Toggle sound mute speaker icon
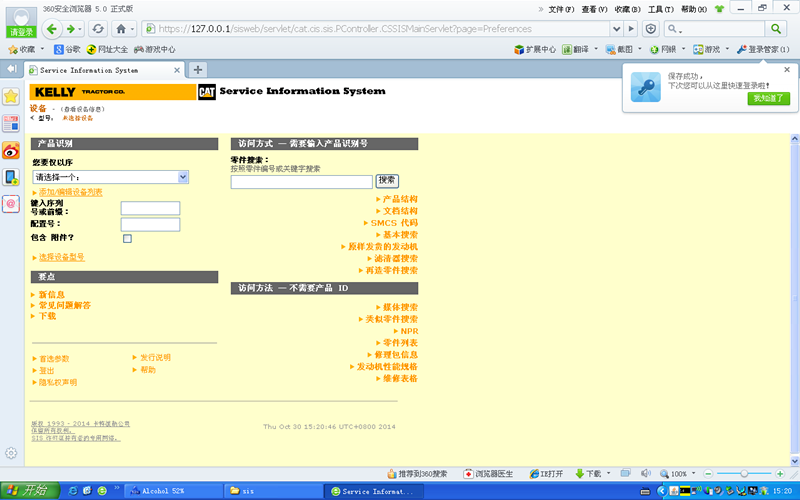 (645, 473)
